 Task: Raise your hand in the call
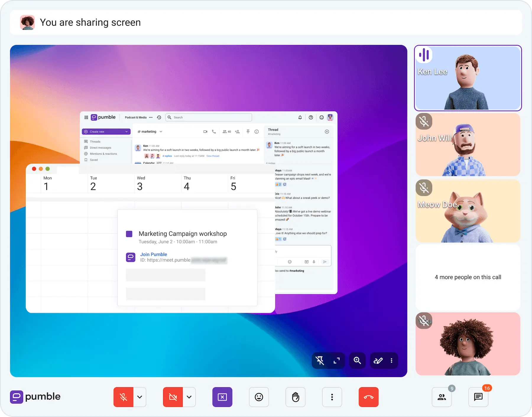[x=296, y=397]
